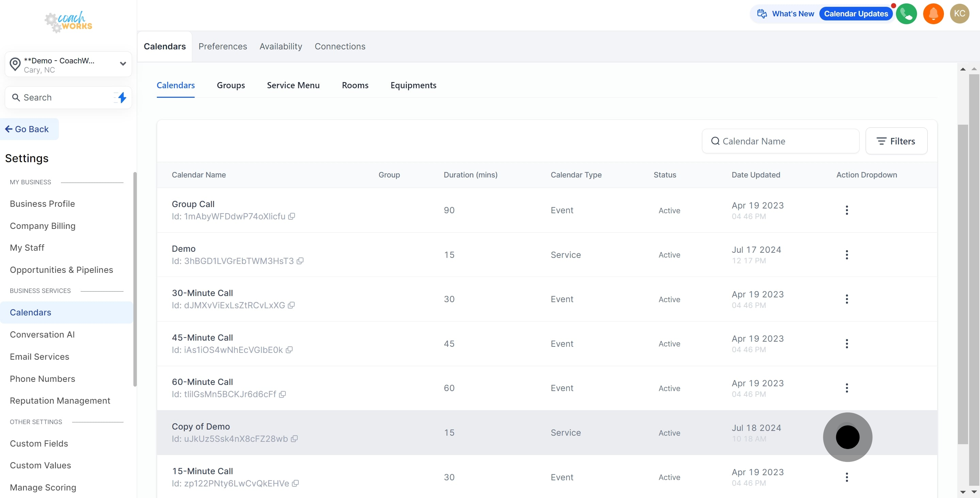Image resolution: width=980 pixels, height=498 pixels.
Task: Open action menu for Group Call
Action: (x=847, y=210)
